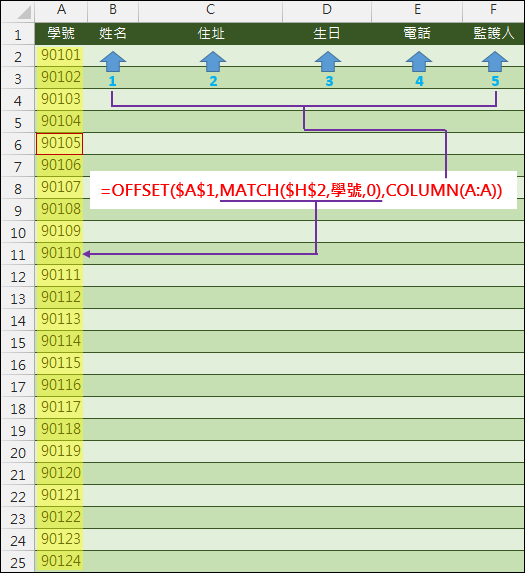Select cell containing 90111
This screenshot has width=525, height=573.
coord(60,275)
